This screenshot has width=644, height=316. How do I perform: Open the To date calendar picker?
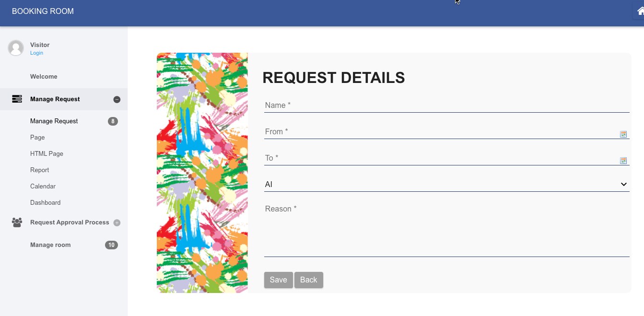(x=623, y=161)
